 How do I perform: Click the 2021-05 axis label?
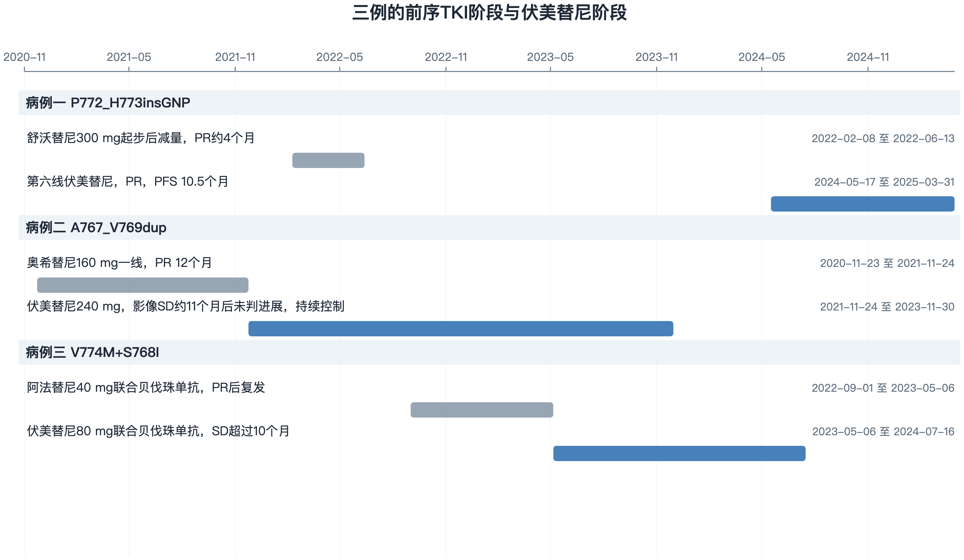coord(129,57)
